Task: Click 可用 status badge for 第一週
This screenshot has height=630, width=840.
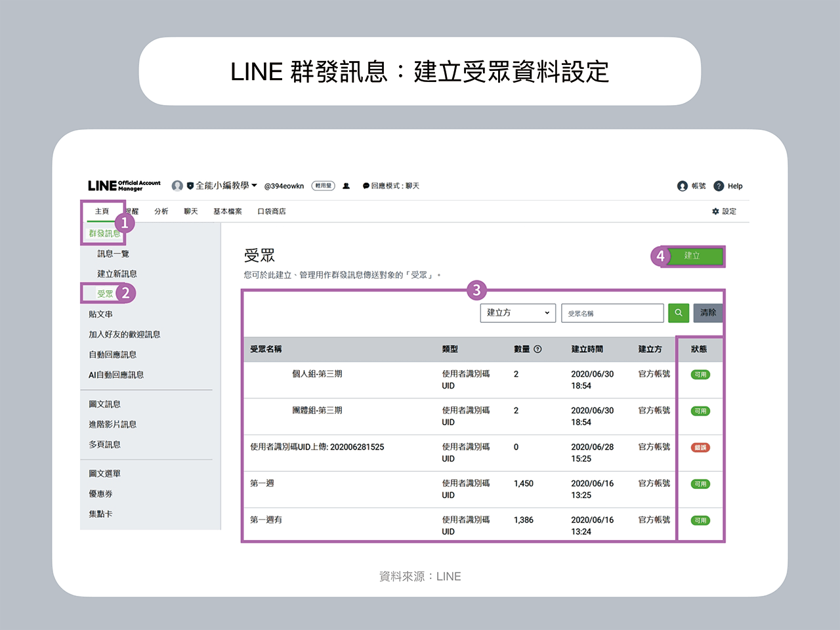Action: 700,484
